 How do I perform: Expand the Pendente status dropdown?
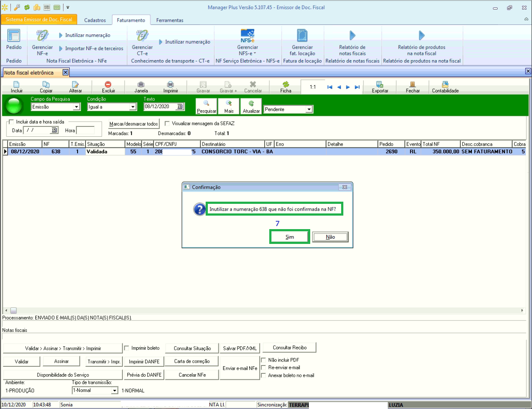coord(309,110)
